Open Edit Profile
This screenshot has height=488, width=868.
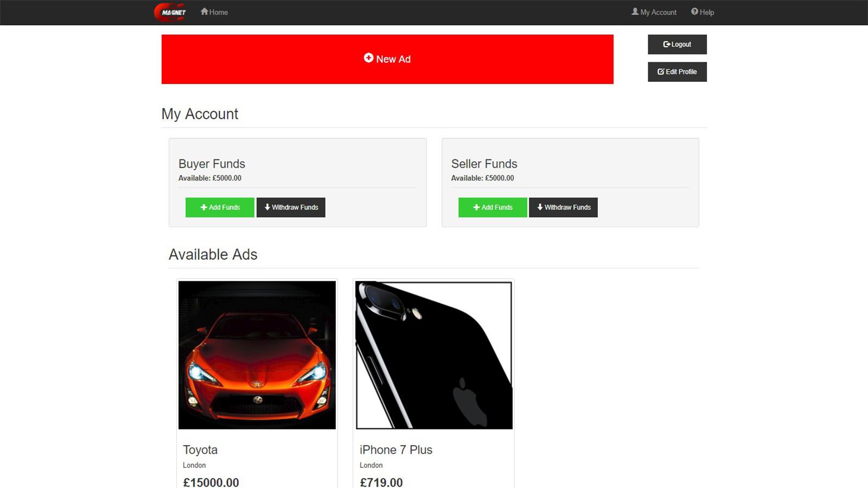[677, 72]
